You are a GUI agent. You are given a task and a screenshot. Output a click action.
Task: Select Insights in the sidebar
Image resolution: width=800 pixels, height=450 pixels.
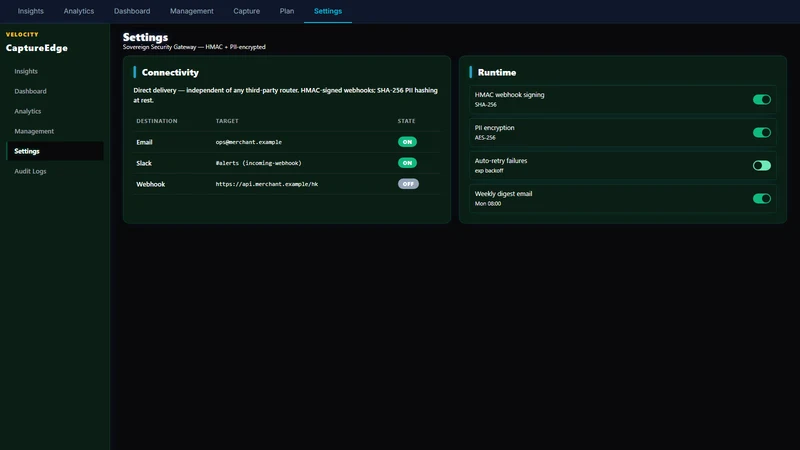[x=26, y=71]
